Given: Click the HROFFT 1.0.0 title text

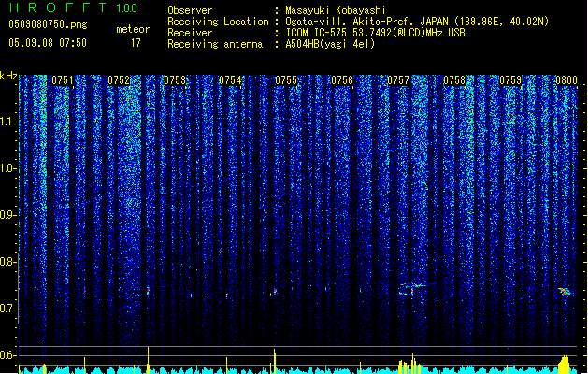Looking at the screenshot, I should tap(73, 7).
